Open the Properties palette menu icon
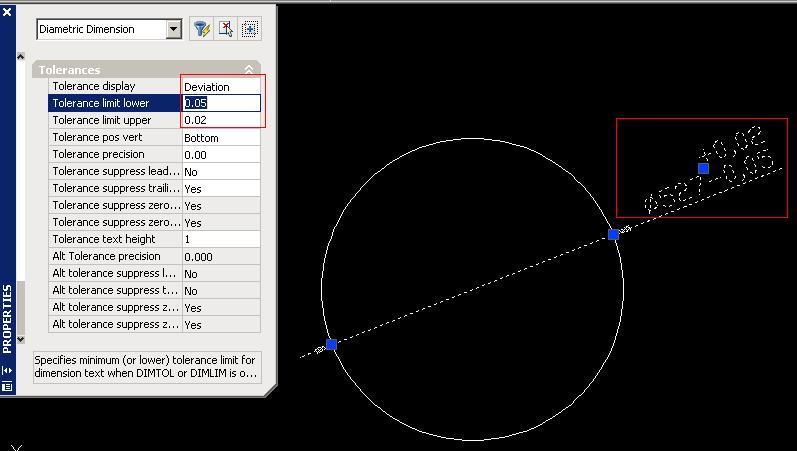The image size is (797, 451). pos(7,387)
